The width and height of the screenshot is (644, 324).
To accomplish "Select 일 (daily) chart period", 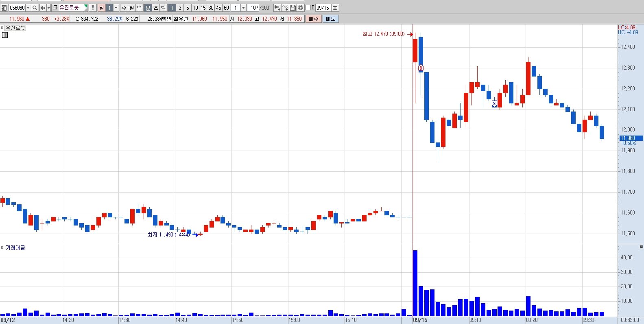I will point(101,8).
